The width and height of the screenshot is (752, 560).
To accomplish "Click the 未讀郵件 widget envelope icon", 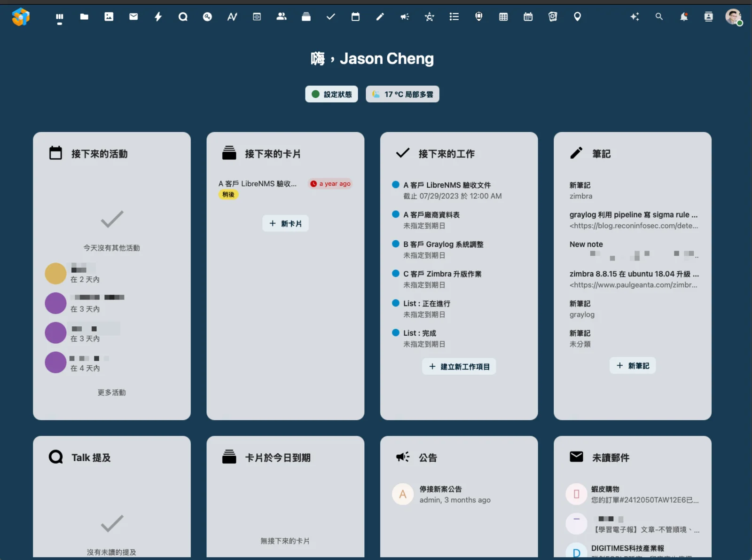I will (x=576, y=457).
